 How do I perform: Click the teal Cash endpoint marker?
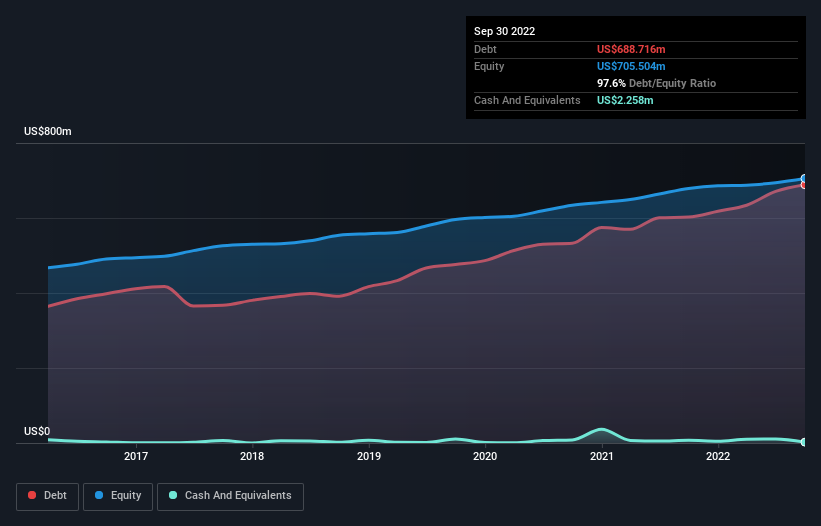pyautogui.click(x=804, y=442)
